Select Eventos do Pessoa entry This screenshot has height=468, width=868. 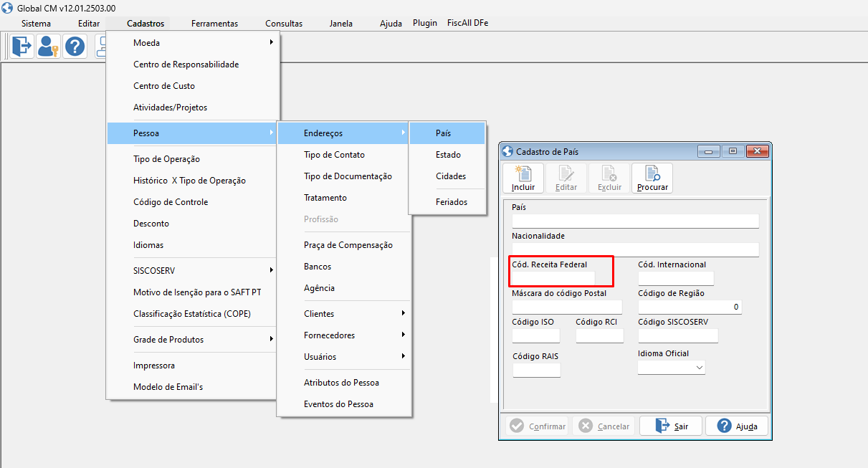pyautogui.click(x=344, y=404)
